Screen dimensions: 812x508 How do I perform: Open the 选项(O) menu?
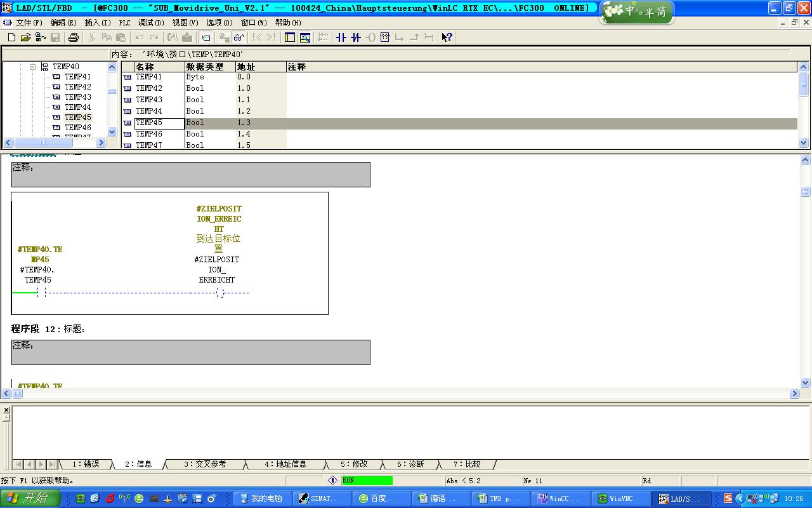[219, 22]
